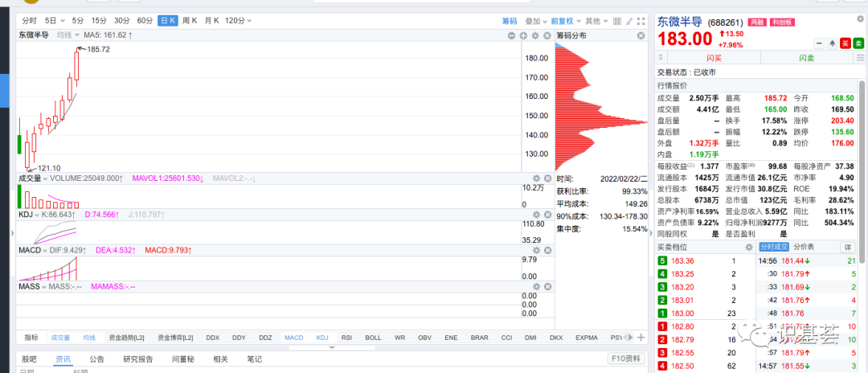Click the minus button beside the alert bell
This screenshot has height=373, width=868.
point(819,43)
